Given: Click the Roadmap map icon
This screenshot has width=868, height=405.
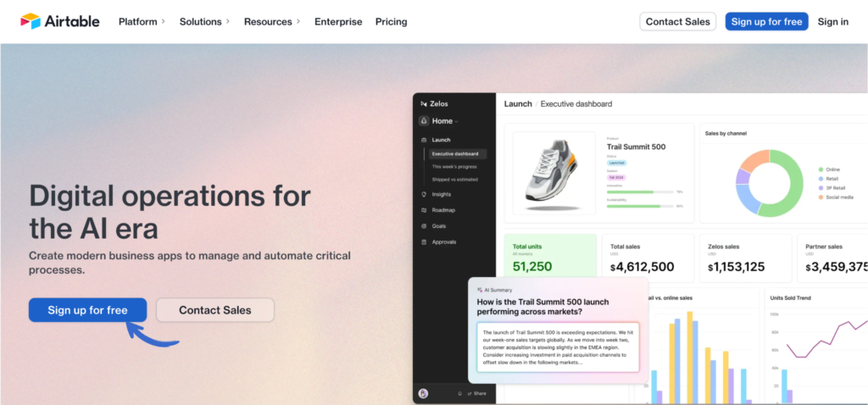Looking at the screenshot, I should pyautogui.click(x=424, y=210).
